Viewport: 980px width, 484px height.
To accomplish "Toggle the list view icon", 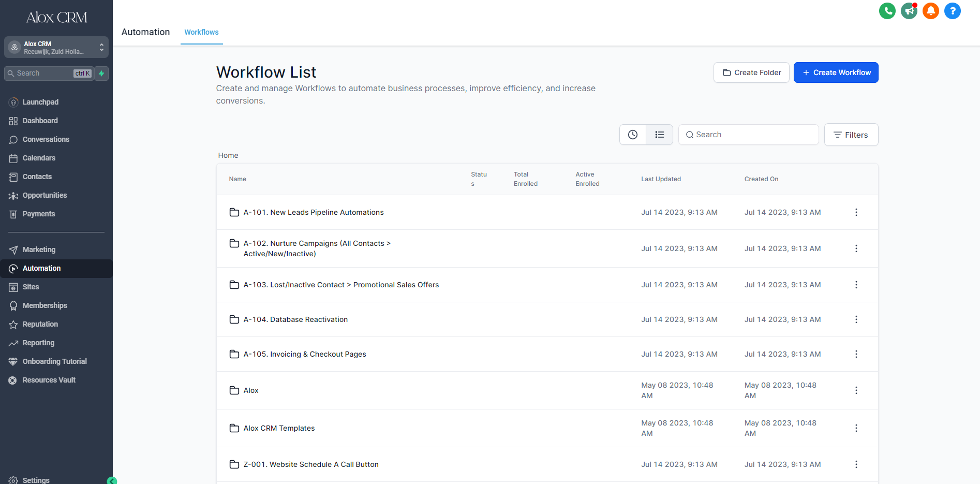I will point(659,134).
